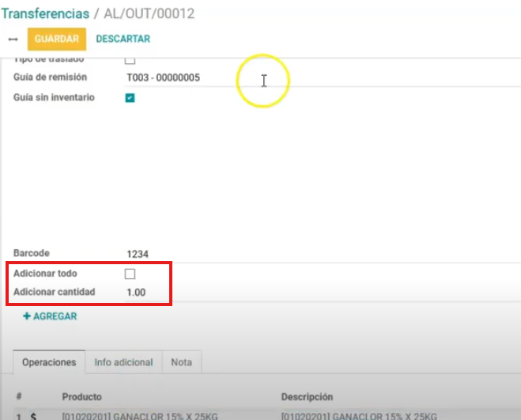
Task: Click the Guía de remisión label
Action: [50, 78]
